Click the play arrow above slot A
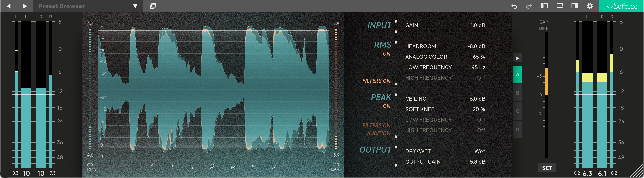This screenshot has height=178, width=644. point(518,58)
